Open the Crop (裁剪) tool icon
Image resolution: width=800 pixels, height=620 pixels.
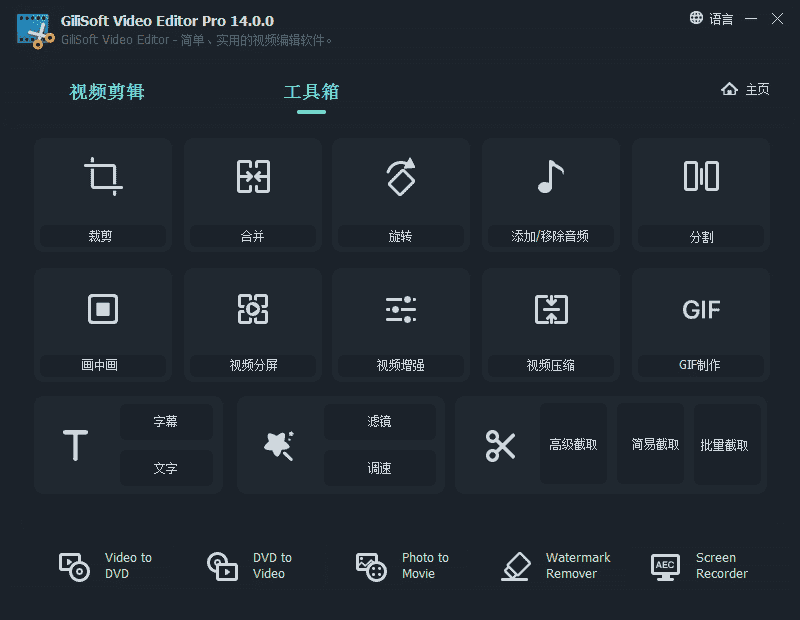coord(103,177)
